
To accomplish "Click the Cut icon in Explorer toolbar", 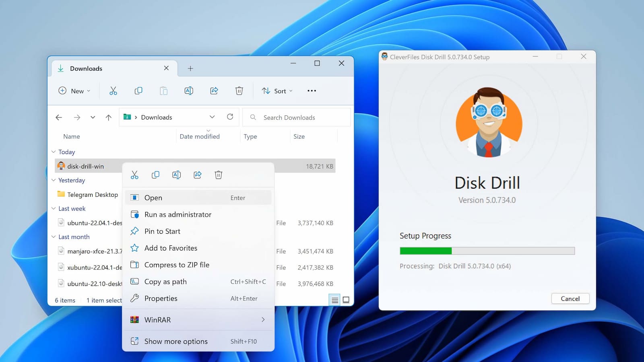I will coord(113,91).
